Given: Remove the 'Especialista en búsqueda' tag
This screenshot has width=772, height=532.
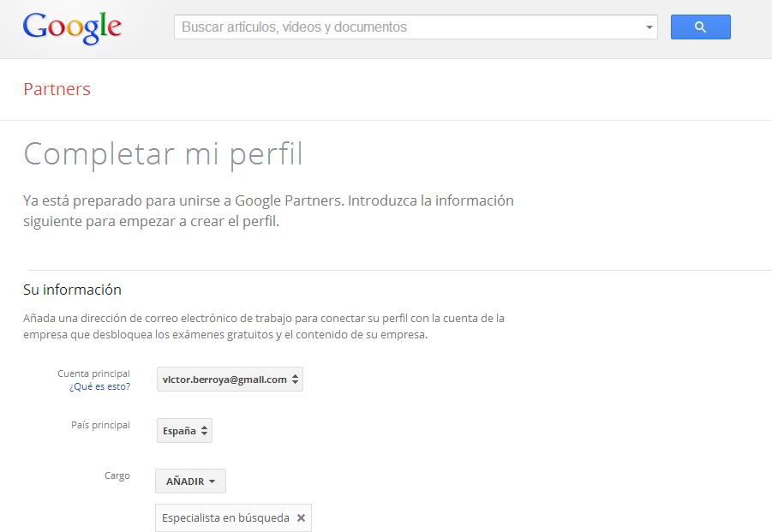Looking at the screenshot, I should pyautogui.click(x=301, y=517).
